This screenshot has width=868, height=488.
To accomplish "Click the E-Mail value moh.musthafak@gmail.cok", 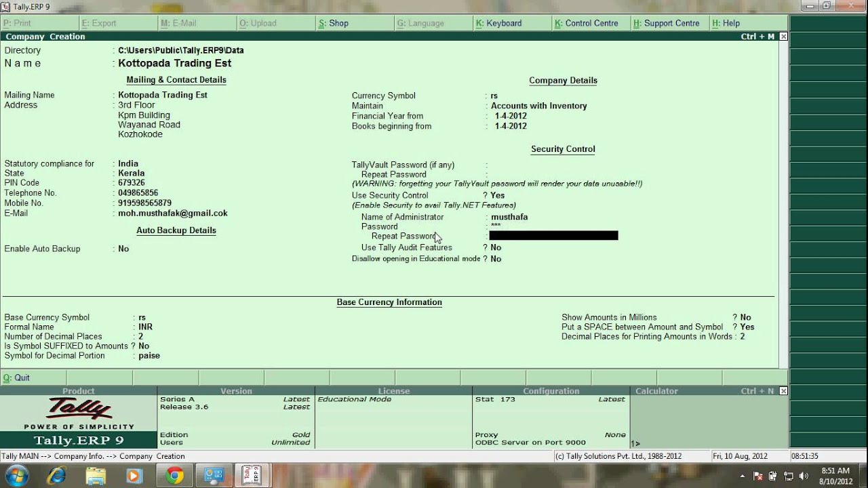I will 173,213.
